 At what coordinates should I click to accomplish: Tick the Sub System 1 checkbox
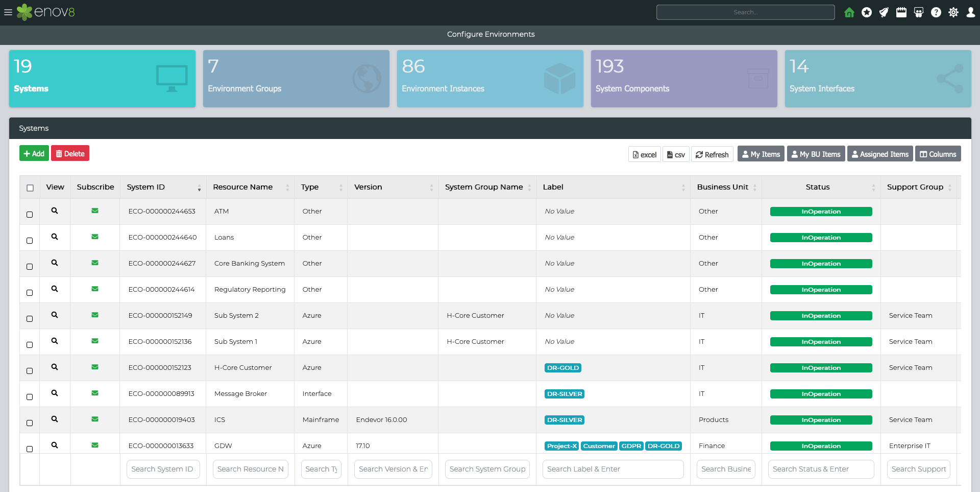(30, 345)
